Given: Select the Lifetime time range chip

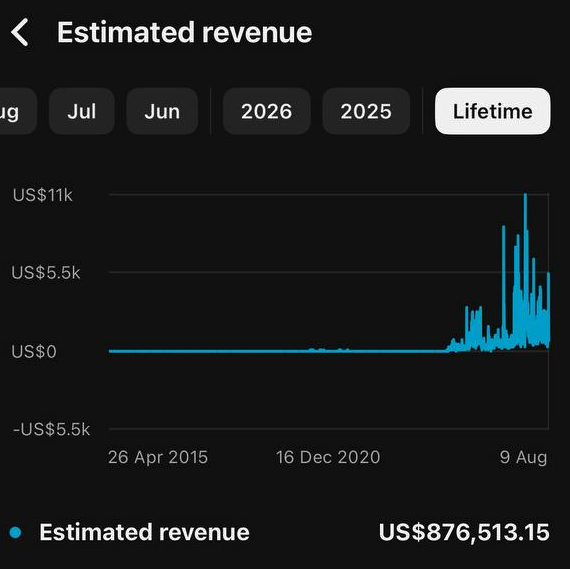Looking at the screenshot, I should (493, 111).
